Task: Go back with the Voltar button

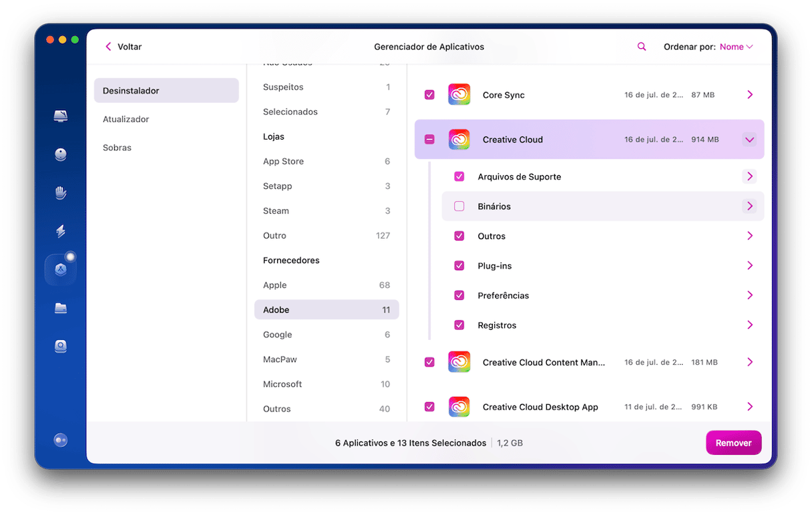Action: click(x=124, y=47)
